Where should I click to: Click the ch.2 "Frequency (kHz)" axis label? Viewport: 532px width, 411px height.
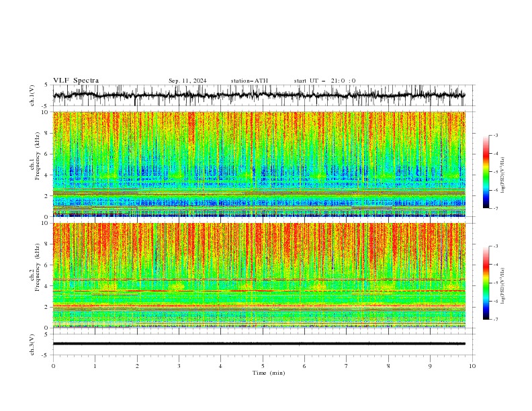point(38,267)
